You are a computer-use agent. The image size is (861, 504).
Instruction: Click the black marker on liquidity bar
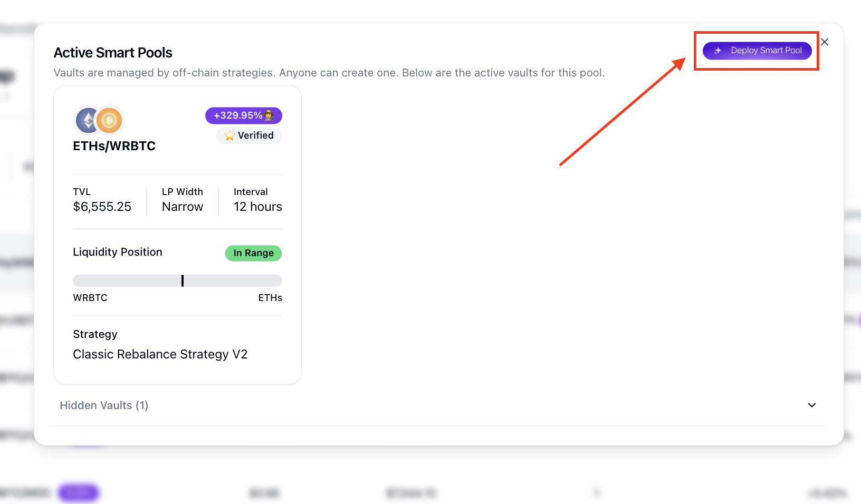pyautogui.click(x=183, y=280)
